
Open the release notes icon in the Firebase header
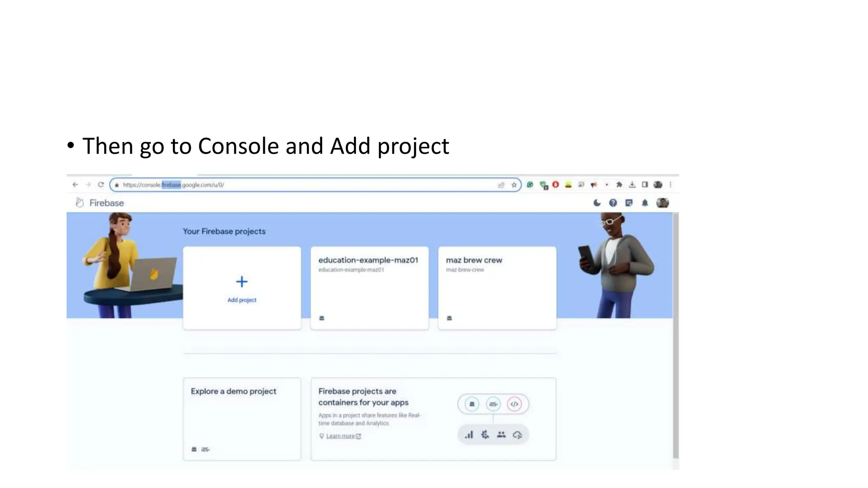629,203
